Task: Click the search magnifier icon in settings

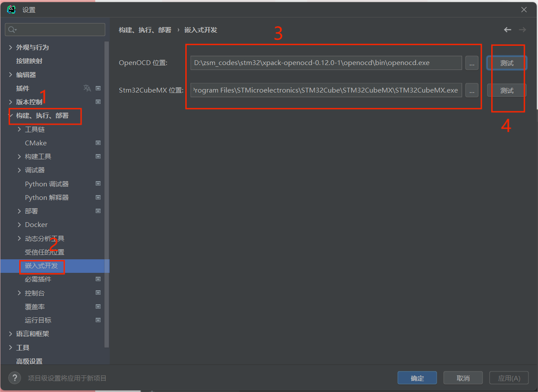Action: (x=12, y=30)
